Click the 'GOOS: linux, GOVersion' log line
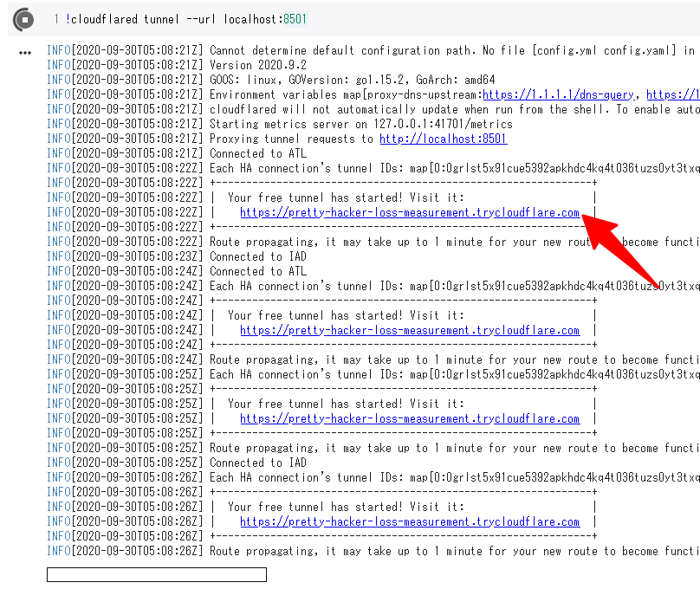The image size is (700, 589). pos(271,80)
